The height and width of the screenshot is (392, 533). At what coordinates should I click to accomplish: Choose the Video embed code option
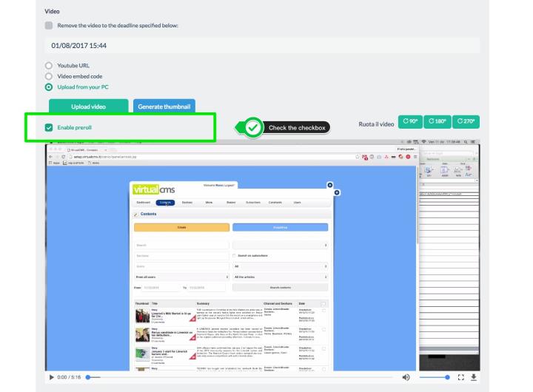click(x=49, y=76)
